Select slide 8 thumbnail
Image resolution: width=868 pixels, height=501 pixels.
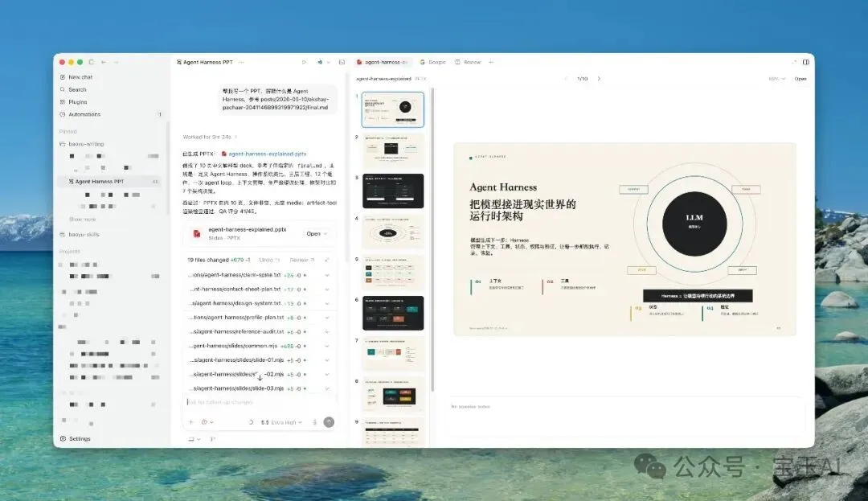(393, 394)
